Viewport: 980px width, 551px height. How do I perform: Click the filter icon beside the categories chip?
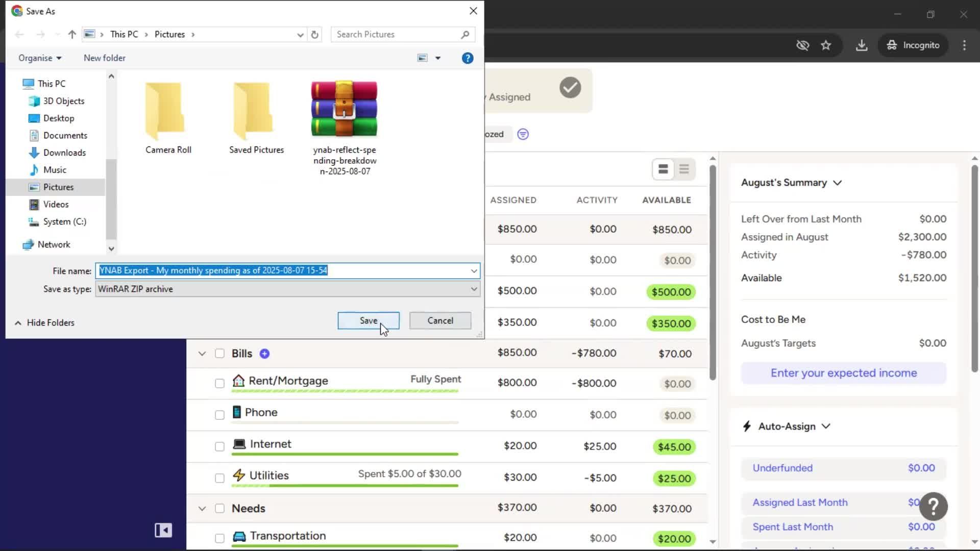click(523, 134)
